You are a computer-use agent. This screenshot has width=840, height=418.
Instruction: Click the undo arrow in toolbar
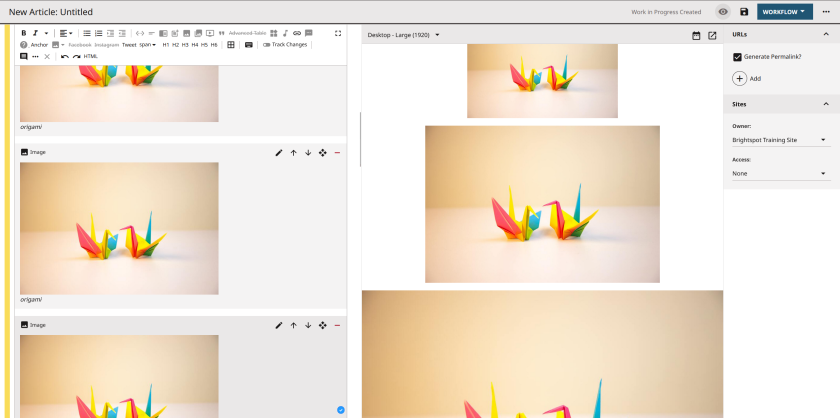[x=65, y=56]
